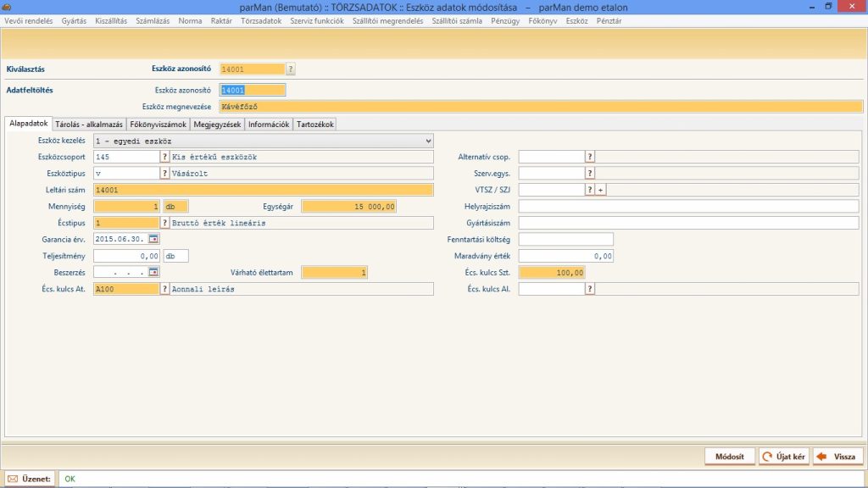Click the Fenntartási költség field
The width and height of the screenshot is (868, 488).
565,239
